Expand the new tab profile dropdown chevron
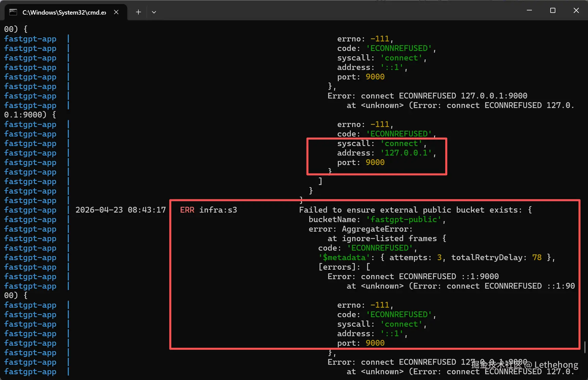Image resolution: width=588 pixels, height=380 pixels. [154, 12]
